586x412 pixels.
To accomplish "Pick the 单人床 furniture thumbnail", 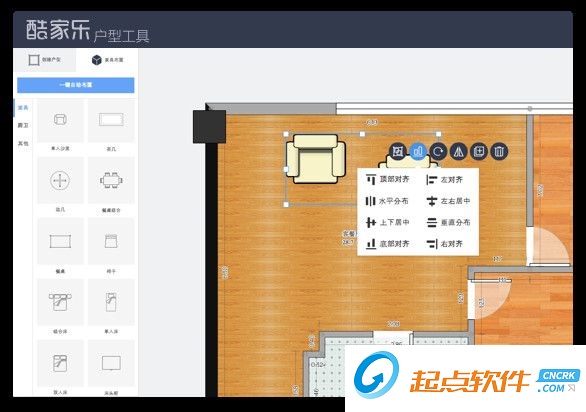I will [111, 302].
